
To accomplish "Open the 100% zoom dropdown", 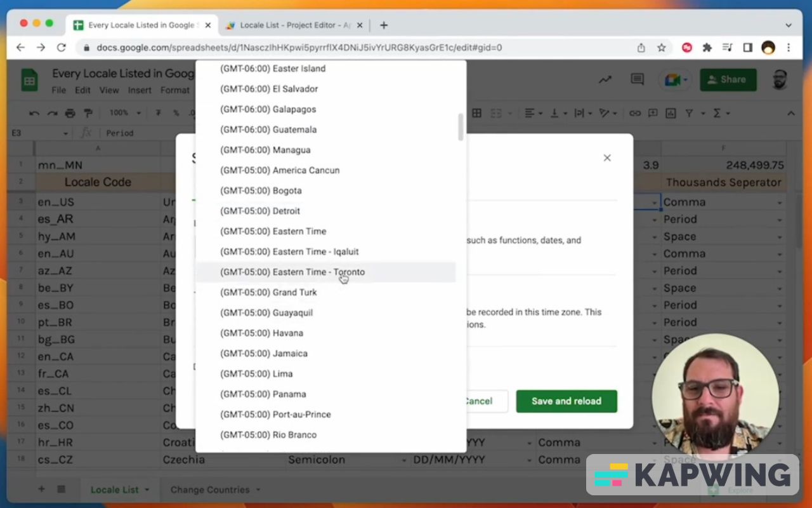I will click(x=125, y=113).
